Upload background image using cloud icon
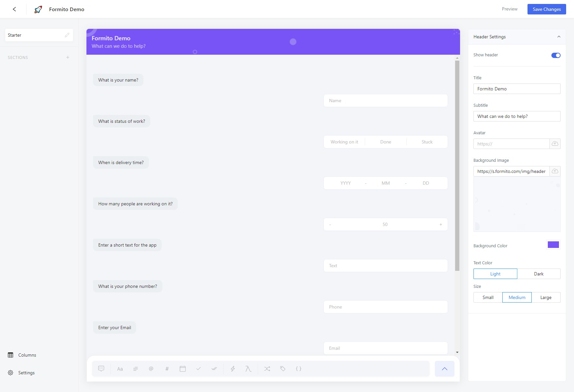This screenshot has width=574, height=392. tap(555, 171)
